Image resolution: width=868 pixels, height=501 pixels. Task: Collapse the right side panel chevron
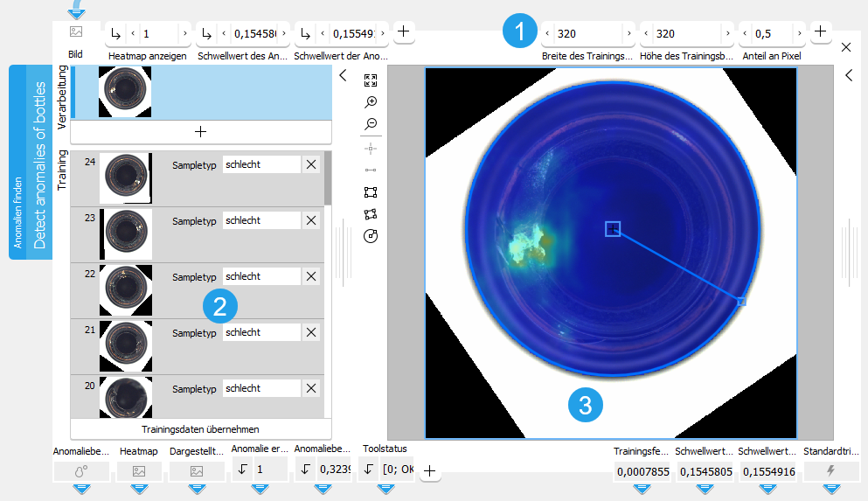849,76
